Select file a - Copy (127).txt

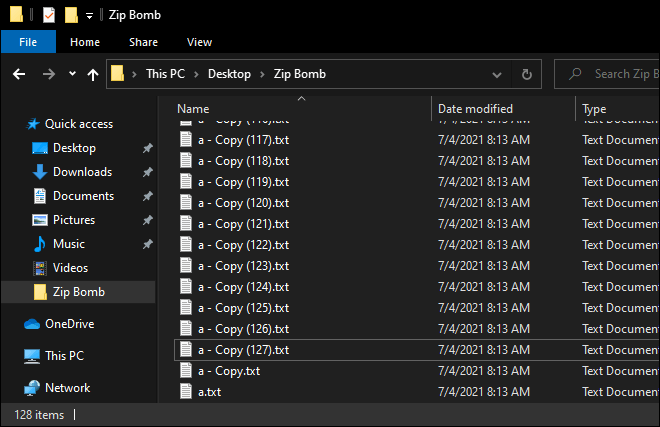244,350
